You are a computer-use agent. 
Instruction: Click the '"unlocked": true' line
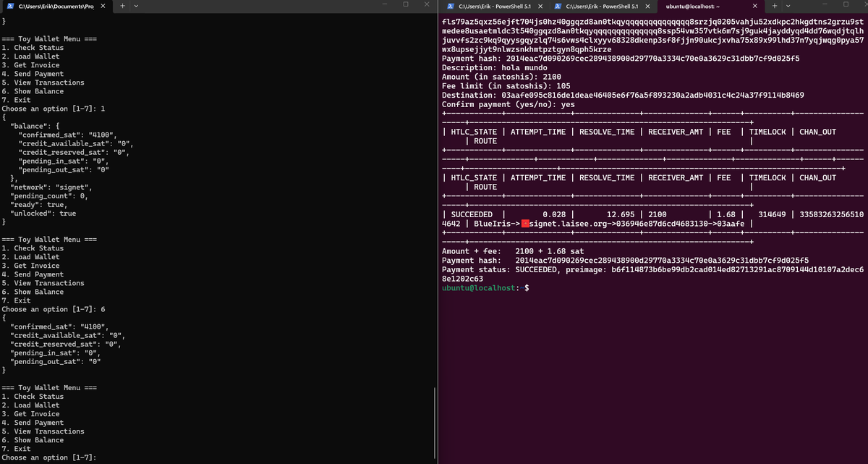pos(43,214)
